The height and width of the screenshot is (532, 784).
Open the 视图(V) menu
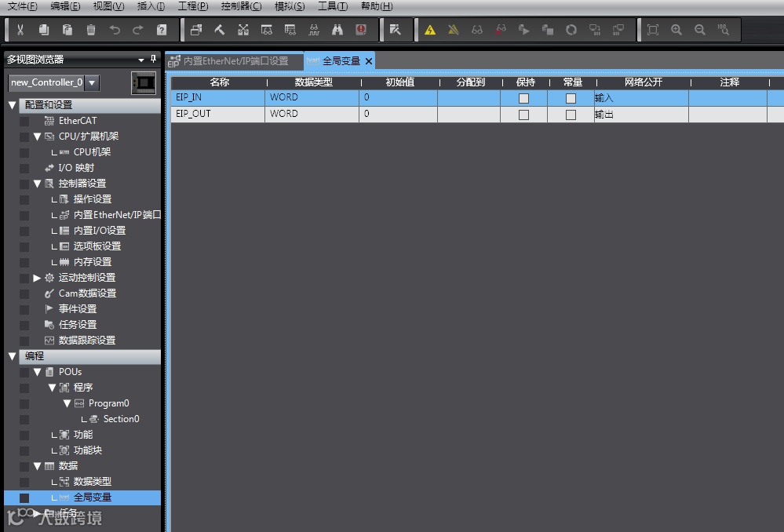pos(108,6)
